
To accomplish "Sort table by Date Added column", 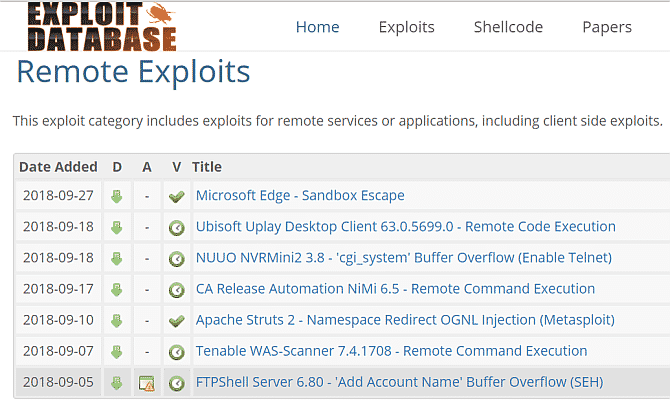I will click(58, 167).
